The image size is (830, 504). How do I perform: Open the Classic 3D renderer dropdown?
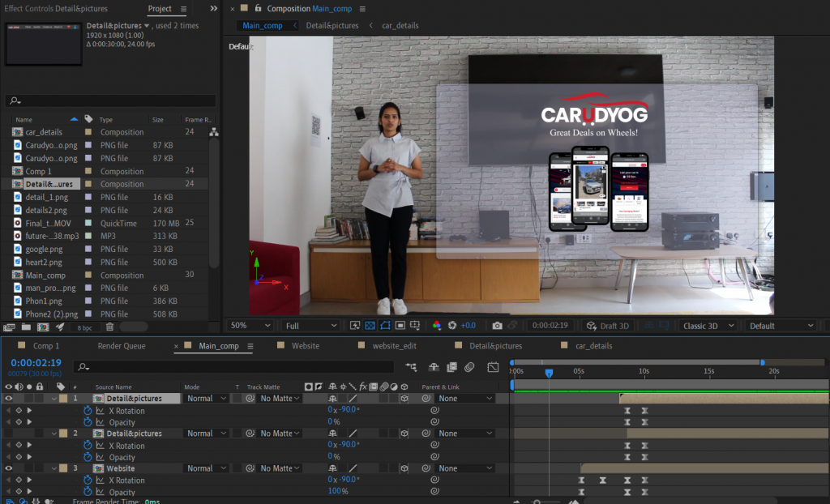pos(708,326)
